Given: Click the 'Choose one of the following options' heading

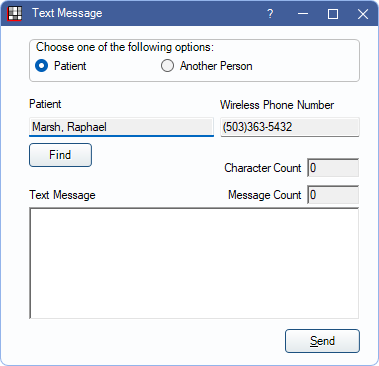Looking at the screenshot, I should (125, 47).
